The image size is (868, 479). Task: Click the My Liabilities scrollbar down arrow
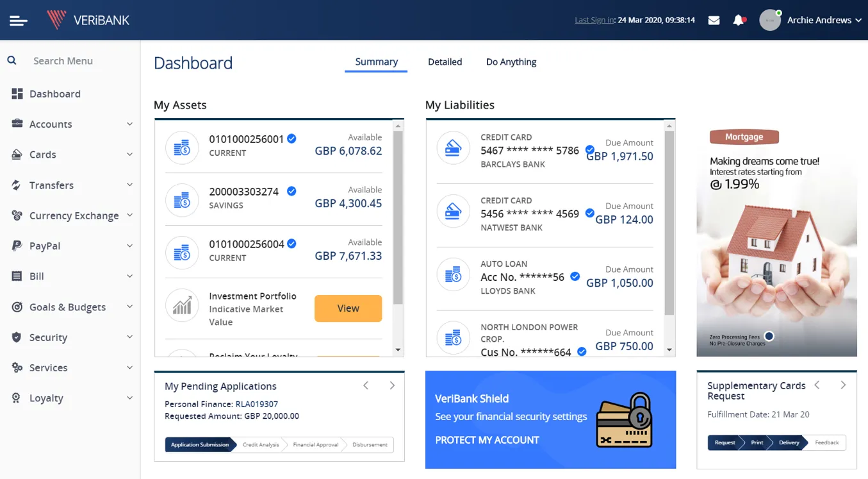669,350
